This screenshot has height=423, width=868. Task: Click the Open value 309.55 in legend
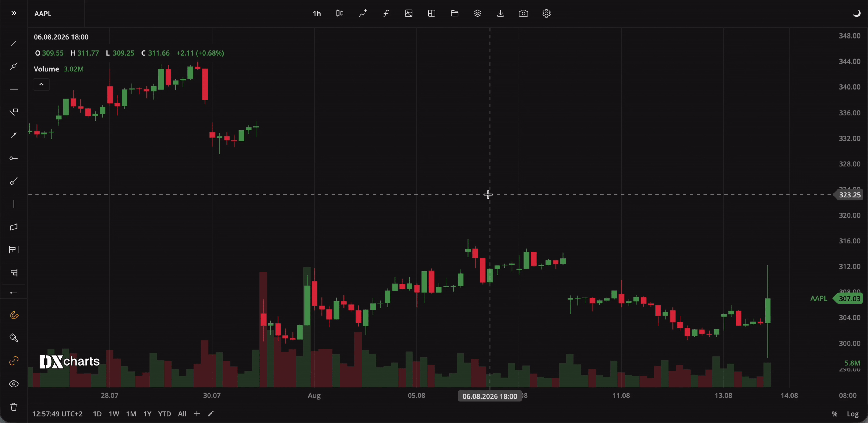click(53, 53)
